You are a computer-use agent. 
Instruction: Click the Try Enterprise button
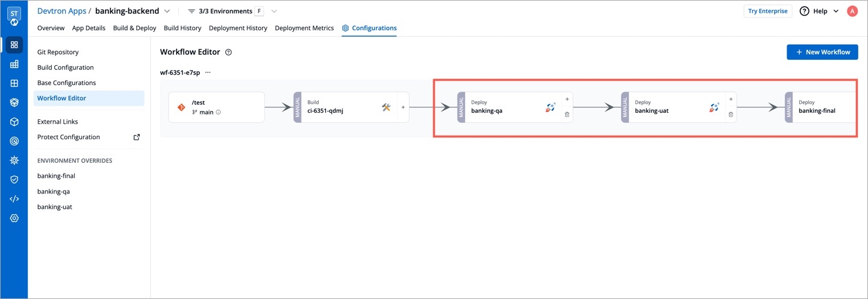click(767, 11)
